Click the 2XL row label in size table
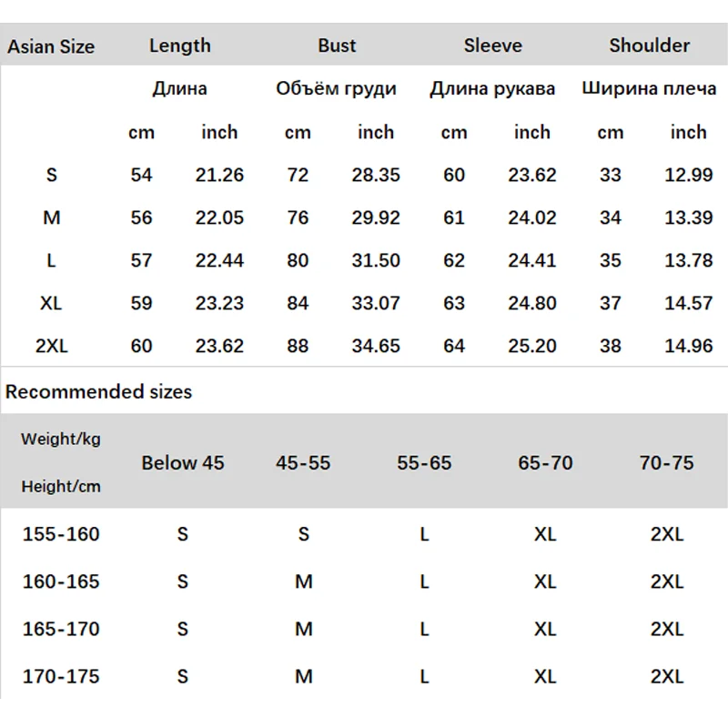The image size is (728, 728). [x=52, y=346]
